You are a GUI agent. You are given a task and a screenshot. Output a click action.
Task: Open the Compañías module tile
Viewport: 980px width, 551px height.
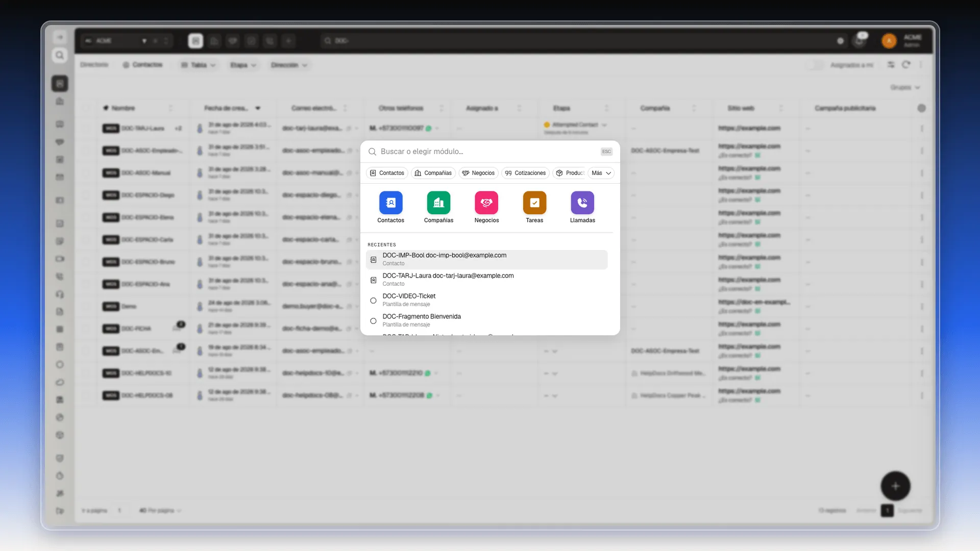click(x=438, y=207)
